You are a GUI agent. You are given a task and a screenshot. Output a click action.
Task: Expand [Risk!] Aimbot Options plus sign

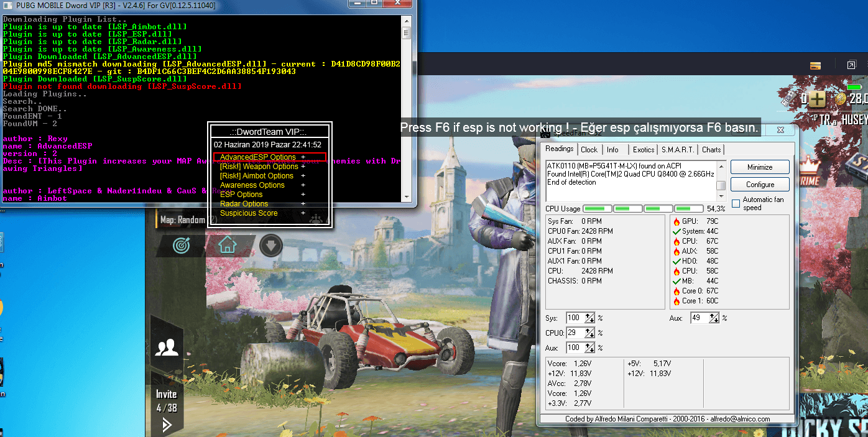[x=303, y=176]
